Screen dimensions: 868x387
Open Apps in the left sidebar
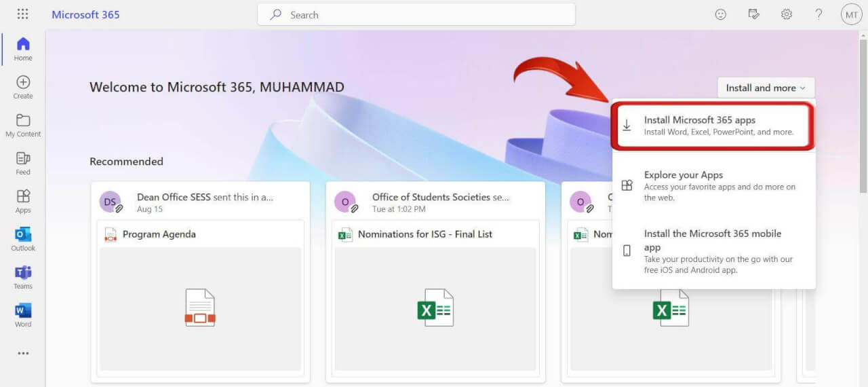pyautogui.click(x=23, y=201)
